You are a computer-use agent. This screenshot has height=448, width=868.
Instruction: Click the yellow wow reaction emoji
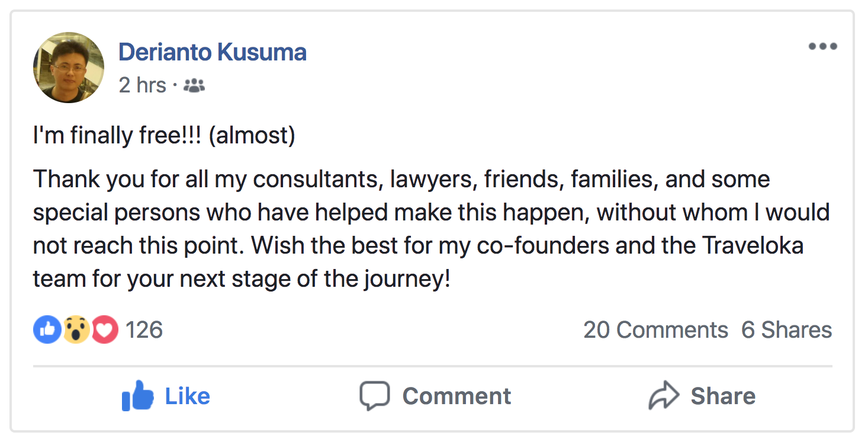pos(76,329)
